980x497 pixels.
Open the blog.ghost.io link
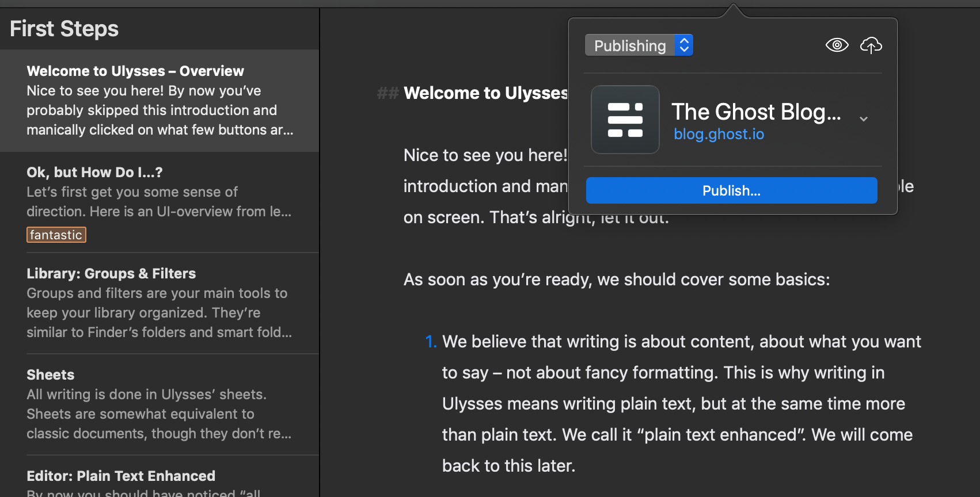(719, 134)
